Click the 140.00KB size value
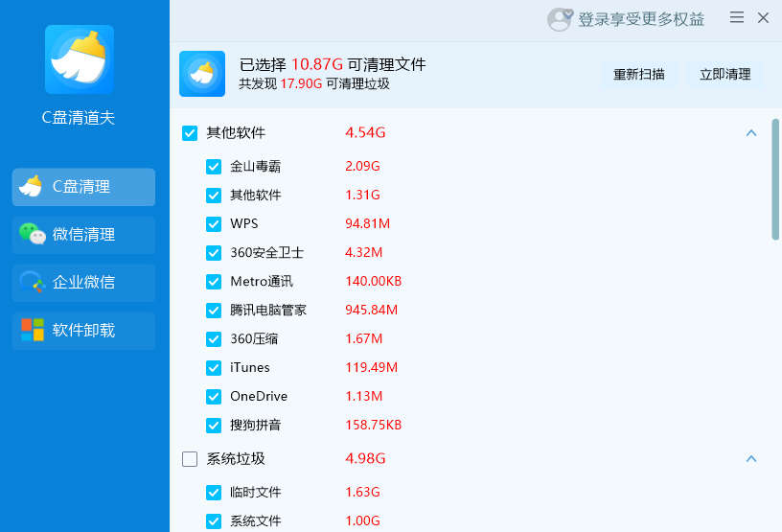 374,282
